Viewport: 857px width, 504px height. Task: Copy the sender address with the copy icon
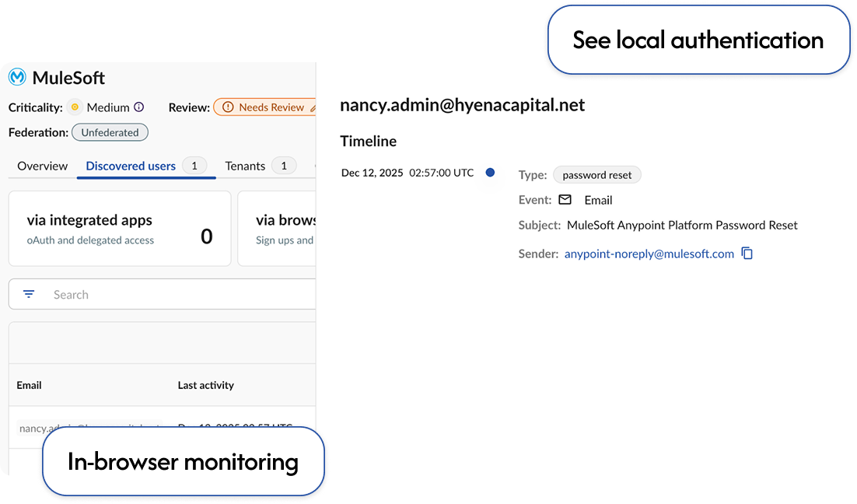tap(747, 253)
